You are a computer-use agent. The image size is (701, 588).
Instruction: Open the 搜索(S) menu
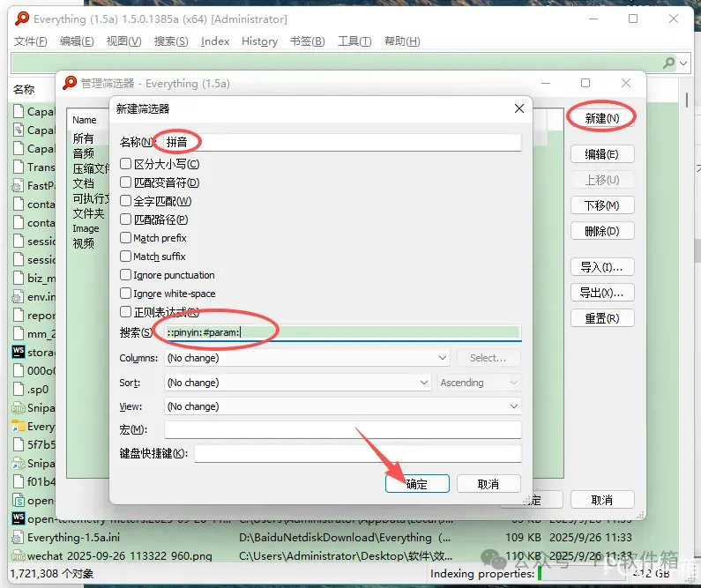[x=171, y=41]
